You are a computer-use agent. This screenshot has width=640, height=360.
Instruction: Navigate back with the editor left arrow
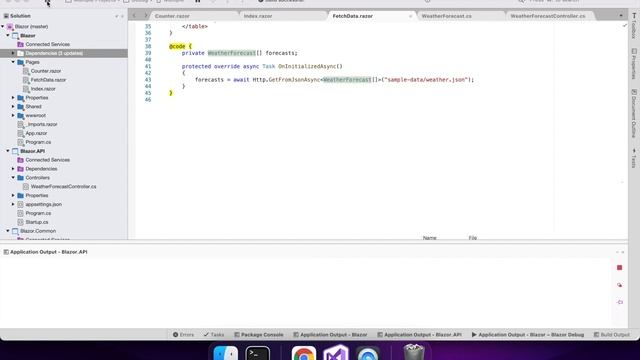point(134,16)
